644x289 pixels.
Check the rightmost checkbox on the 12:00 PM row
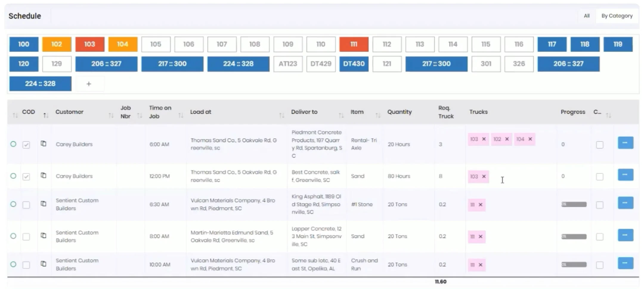pyautogui.click(x=600, y=177)
